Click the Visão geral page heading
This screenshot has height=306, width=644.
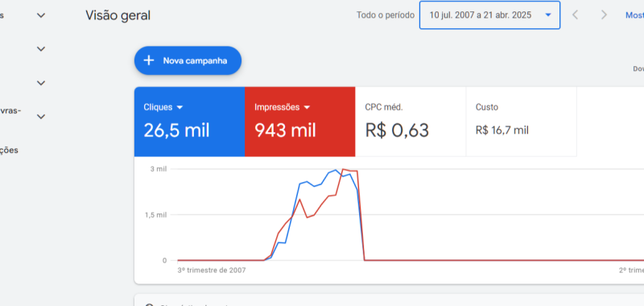click(x=118, y=15)
